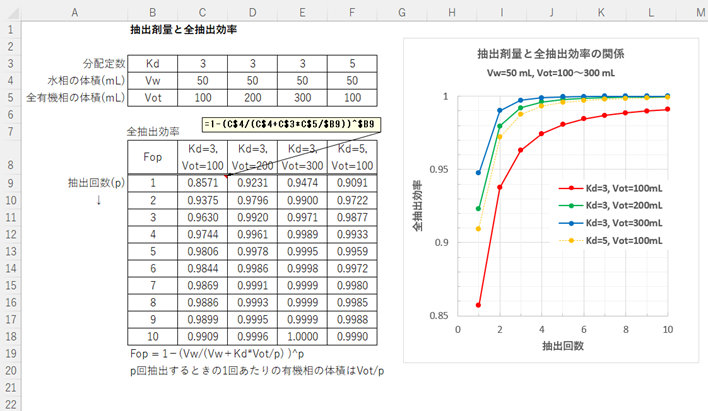Image resolution: width=708 pixels, height=411 pixels.
Task: Click the x-axis label 6
Action: 584,330
